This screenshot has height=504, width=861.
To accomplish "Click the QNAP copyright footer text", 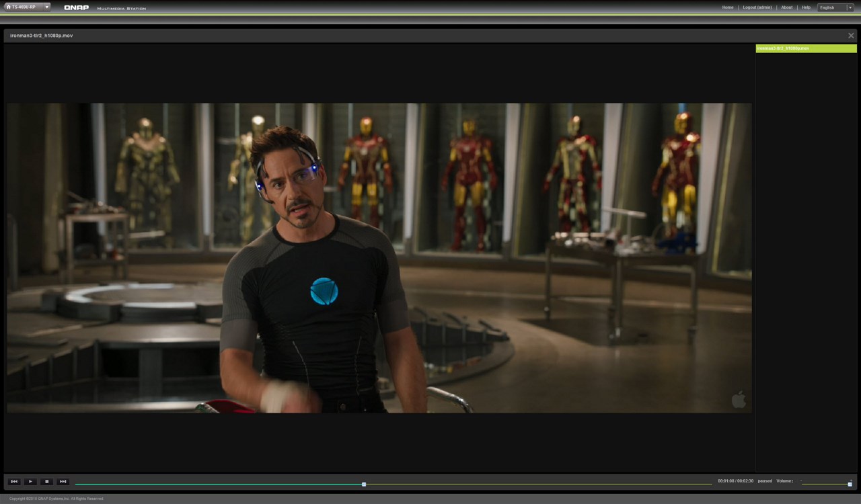I will point(57,499).
